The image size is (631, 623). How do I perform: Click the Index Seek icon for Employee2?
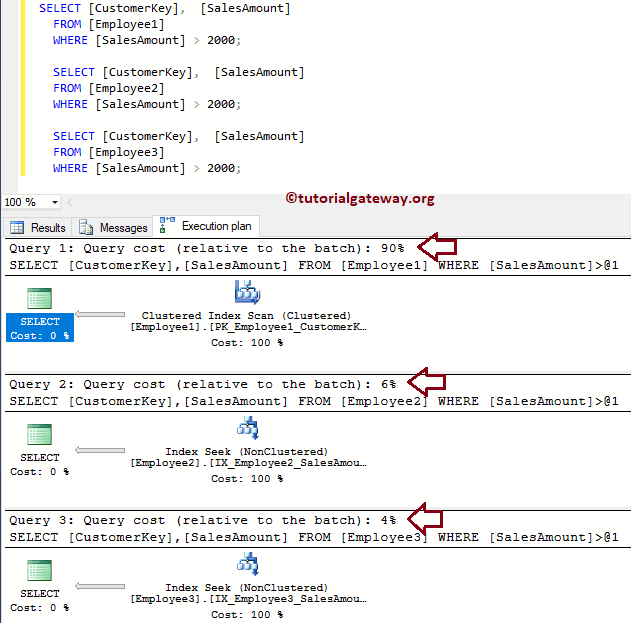point(247,428)
